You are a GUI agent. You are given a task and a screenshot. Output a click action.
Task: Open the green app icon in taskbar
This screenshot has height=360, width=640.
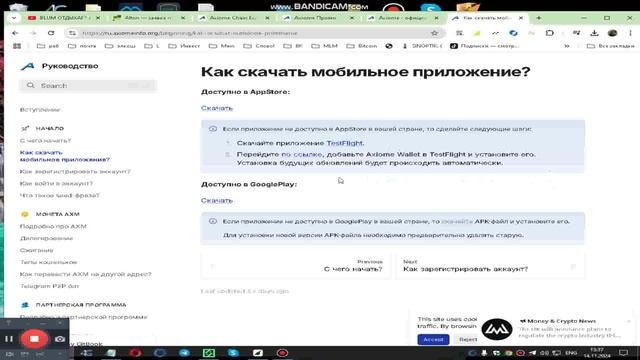[x=209, y=353]
